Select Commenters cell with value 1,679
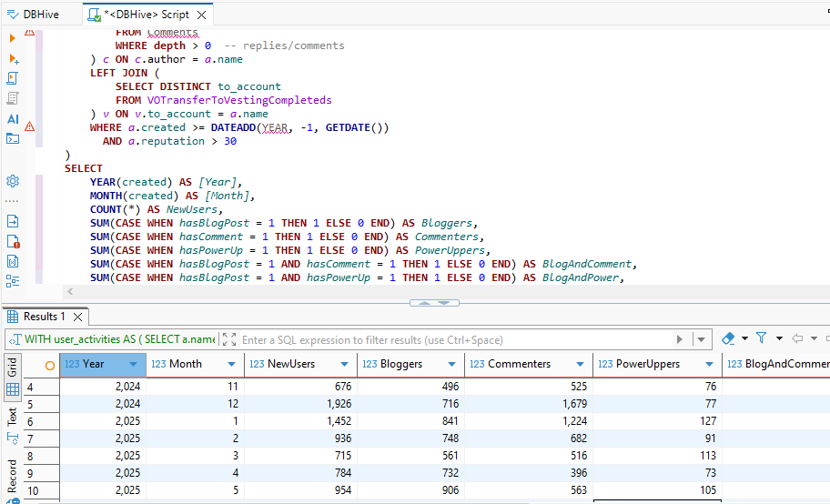 (x=528, y=404)
